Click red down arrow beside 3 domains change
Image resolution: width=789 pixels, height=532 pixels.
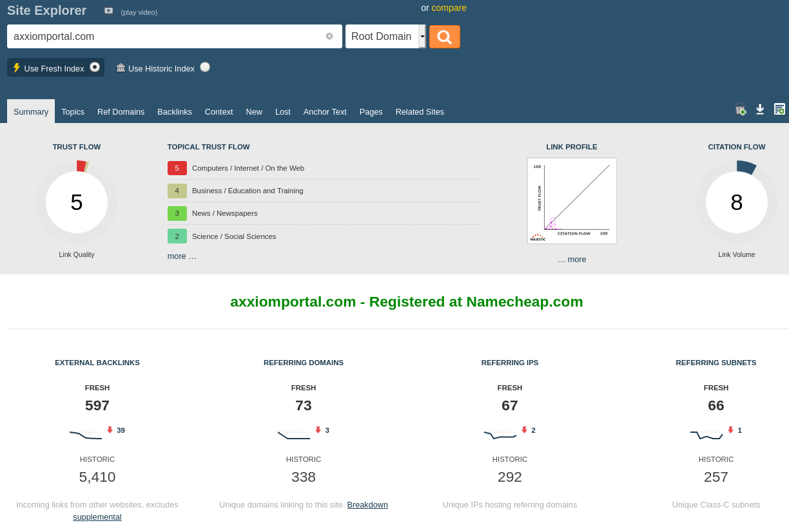pyautogui.click(x=318, y=430)
